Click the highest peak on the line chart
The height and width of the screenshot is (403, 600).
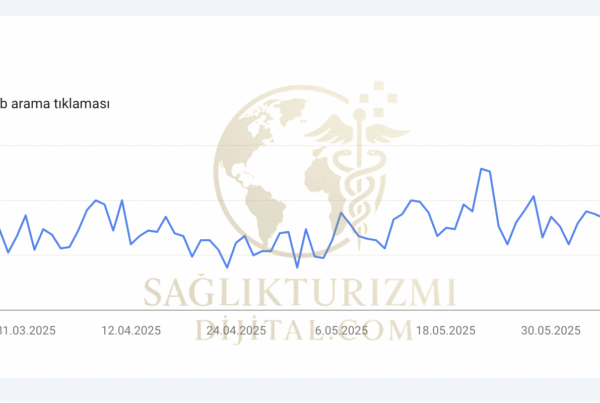click(482, 168)
